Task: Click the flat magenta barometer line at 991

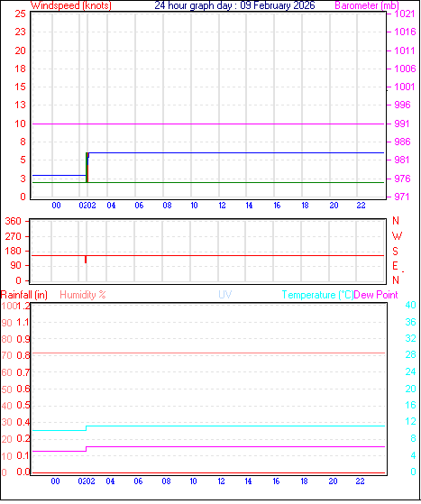Action: pyautogui.click(x=208, y=124)
